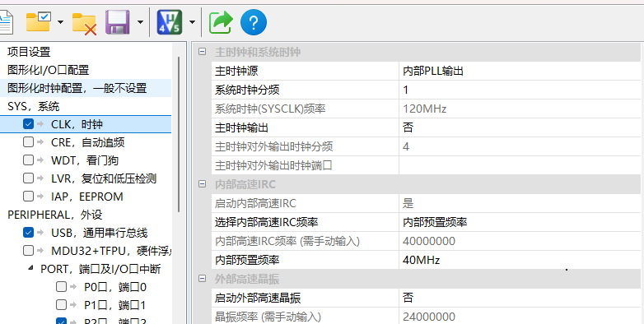Open dropdown arrow beside the save icon
The image size is (644, 324).
click(x=140, y=22)
